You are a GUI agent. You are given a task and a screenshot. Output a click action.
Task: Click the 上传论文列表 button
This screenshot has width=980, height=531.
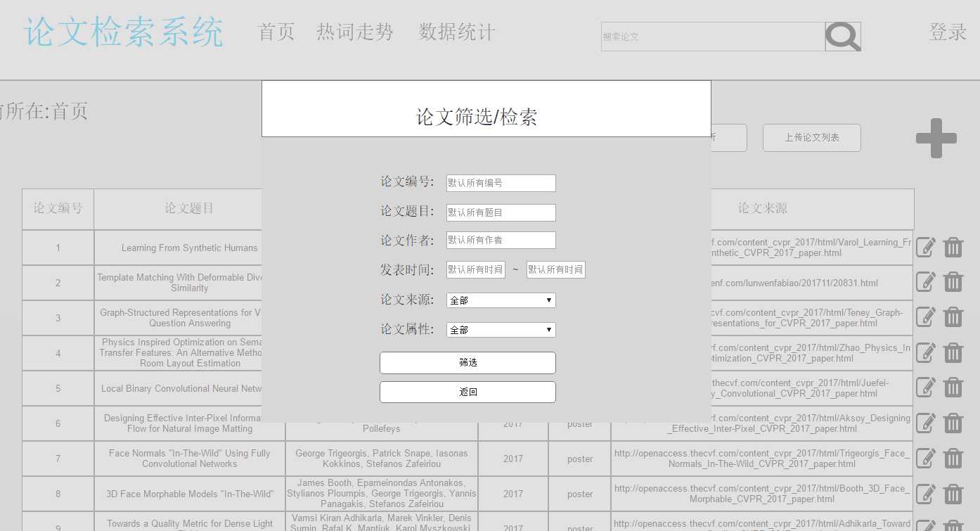click(x=812, y=138)
